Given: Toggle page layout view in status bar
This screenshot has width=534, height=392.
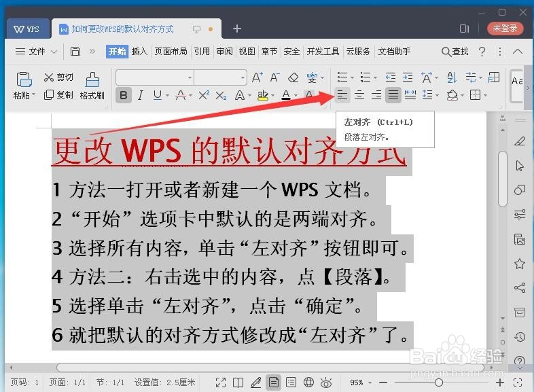Looking at the screenshot, I should tap(274, 382).
